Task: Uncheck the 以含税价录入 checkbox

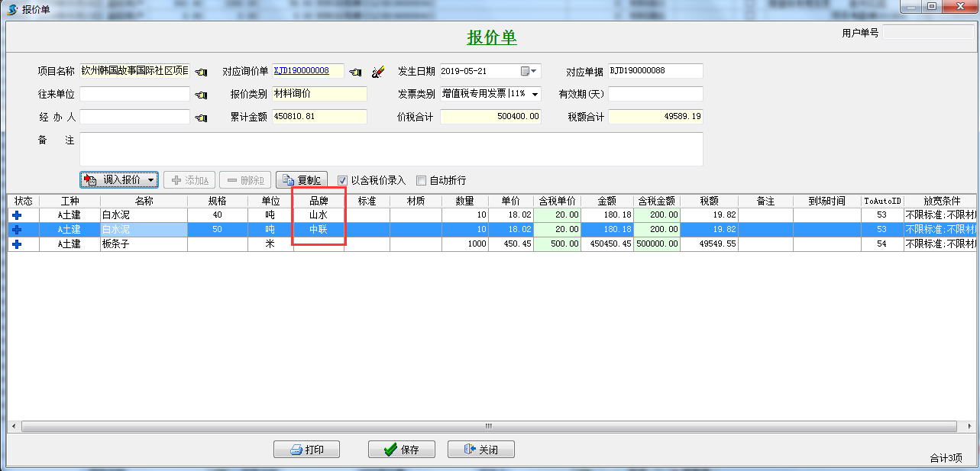Action: 343,181
